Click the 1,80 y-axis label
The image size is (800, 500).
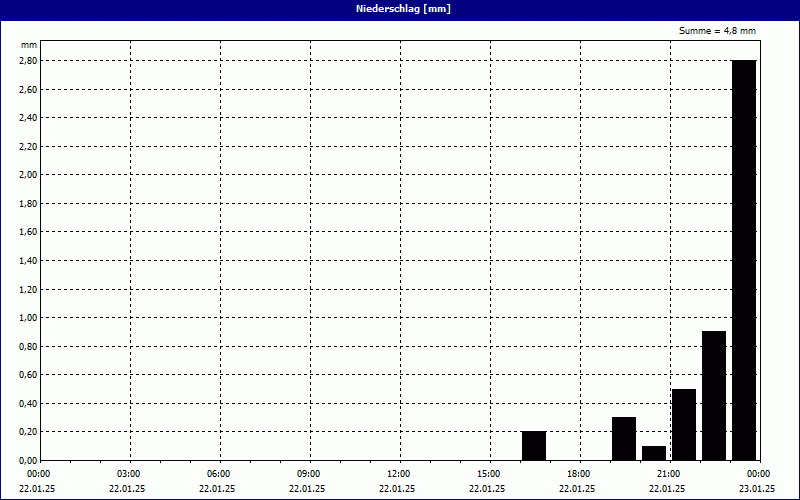[x=29, y=204]
